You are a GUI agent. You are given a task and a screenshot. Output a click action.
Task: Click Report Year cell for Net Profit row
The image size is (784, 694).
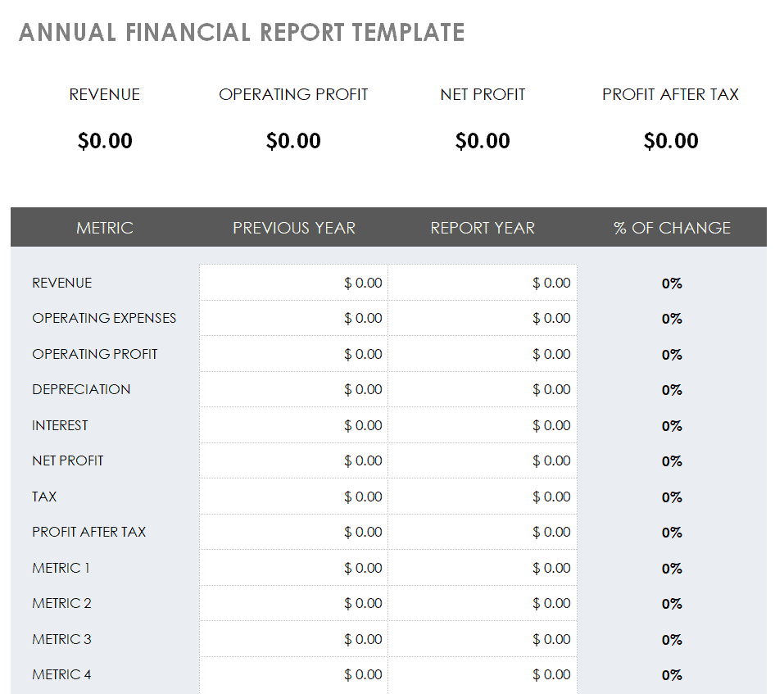click(x=483, y=460)
